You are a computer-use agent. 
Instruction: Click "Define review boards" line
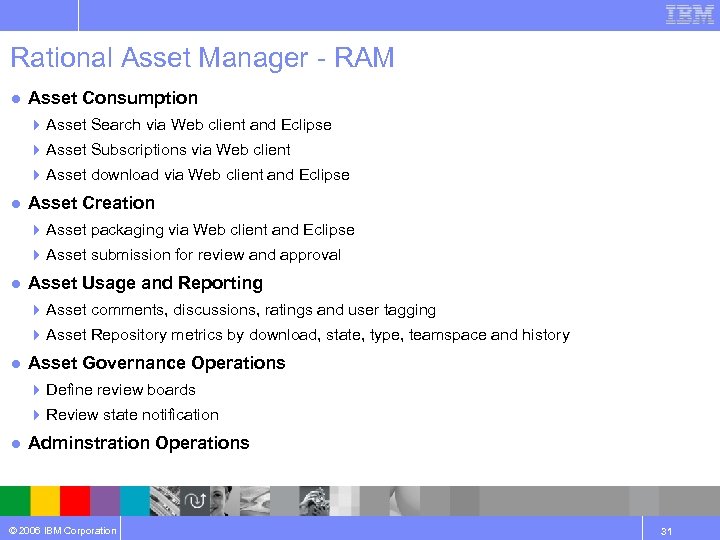(x=121, y=390)
